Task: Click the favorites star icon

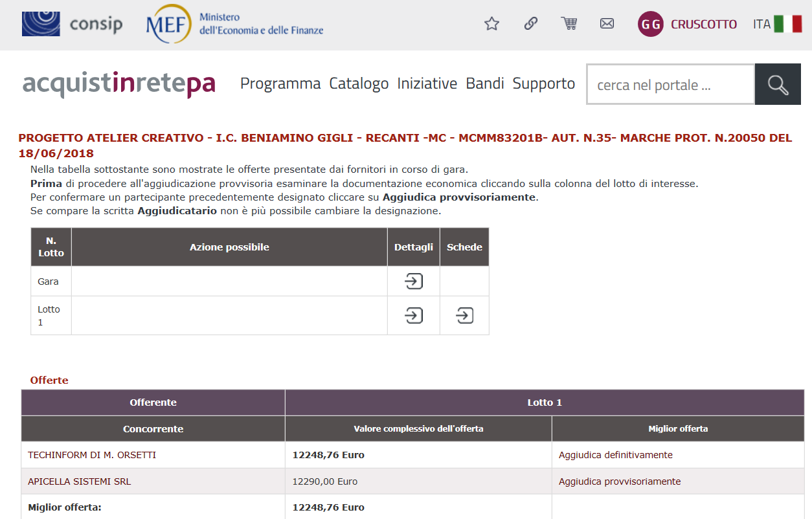Action: (492, 24)
